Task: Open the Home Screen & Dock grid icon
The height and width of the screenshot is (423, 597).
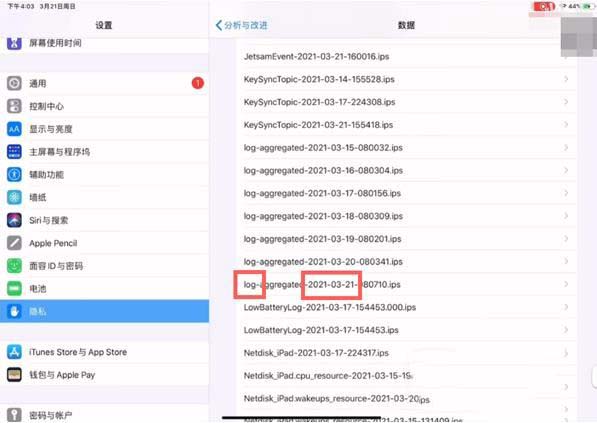Action: (x=14, y=152)
